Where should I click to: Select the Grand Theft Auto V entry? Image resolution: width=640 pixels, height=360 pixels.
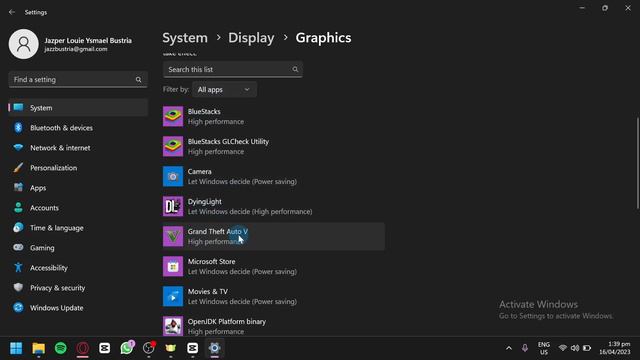pyautogui.click(x=273, y=236)
